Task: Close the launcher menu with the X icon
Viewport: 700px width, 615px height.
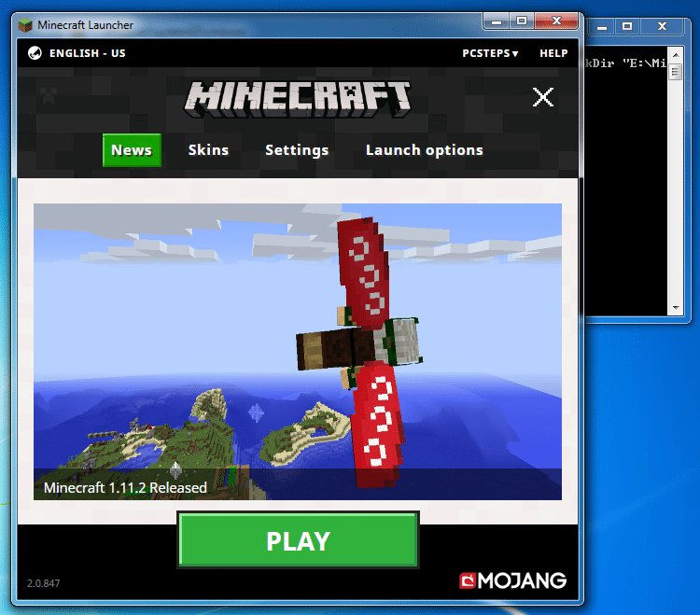Action: click(x=543, y=97)
